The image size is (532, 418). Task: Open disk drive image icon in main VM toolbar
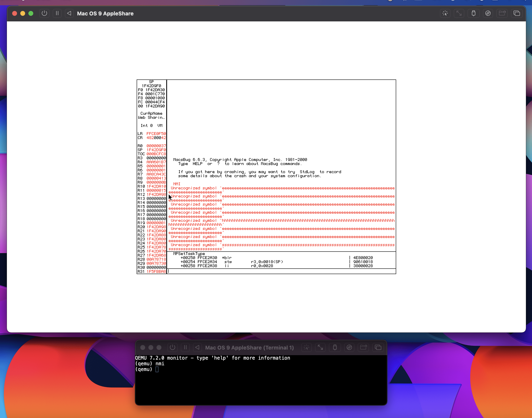(x=488, y=13)
